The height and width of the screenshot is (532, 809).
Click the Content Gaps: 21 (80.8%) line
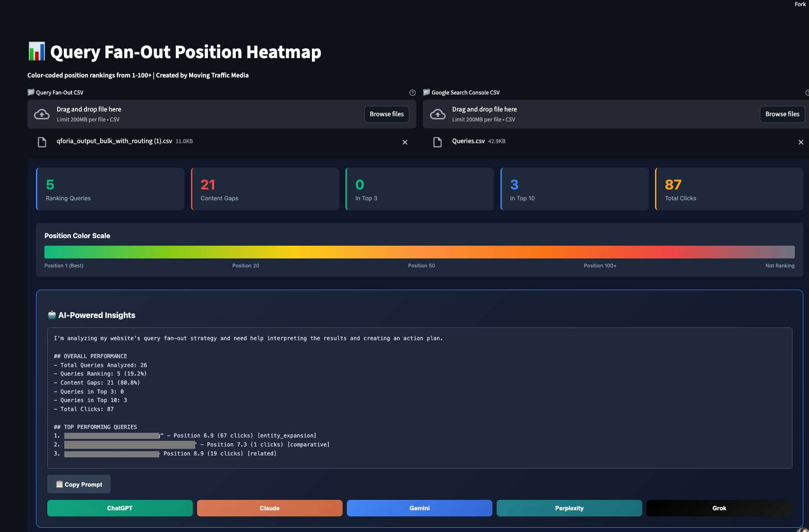click(x=97, y=383)
